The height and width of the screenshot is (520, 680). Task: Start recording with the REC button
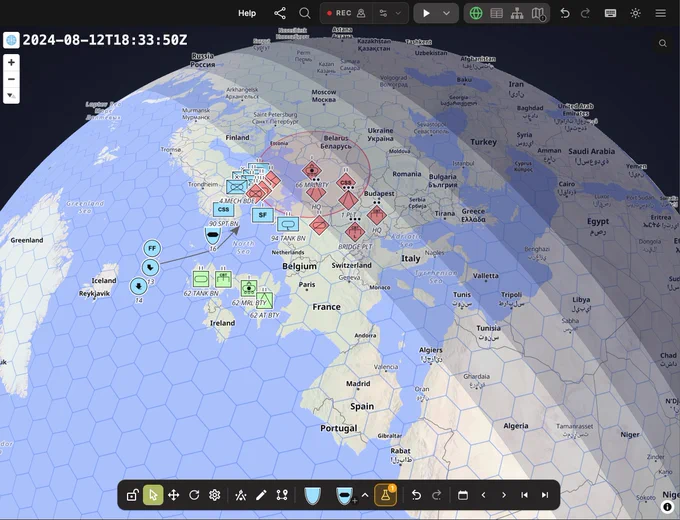339,13
